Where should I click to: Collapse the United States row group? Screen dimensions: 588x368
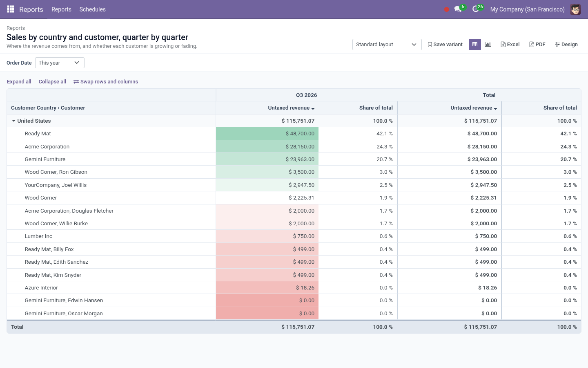tap(13, 121)
